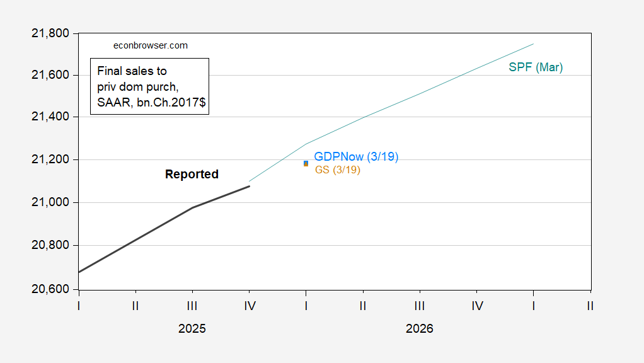Click the 21,800 y-axis label

click(x=49, y=33)
